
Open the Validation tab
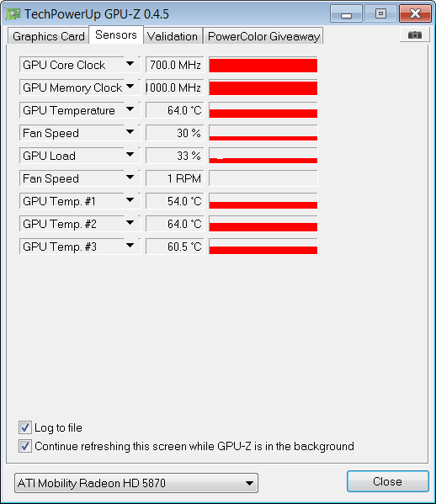click(173, 36)
